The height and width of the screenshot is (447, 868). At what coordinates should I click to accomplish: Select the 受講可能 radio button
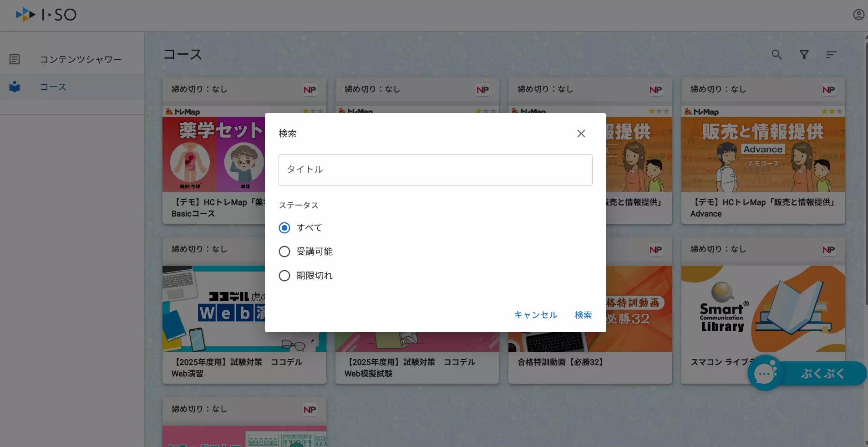[x=284, y=251]
